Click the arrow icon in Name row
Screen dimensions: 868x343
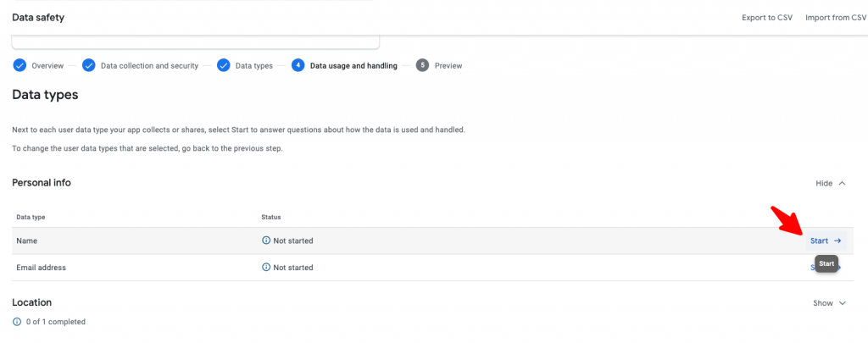coord(837,241)
